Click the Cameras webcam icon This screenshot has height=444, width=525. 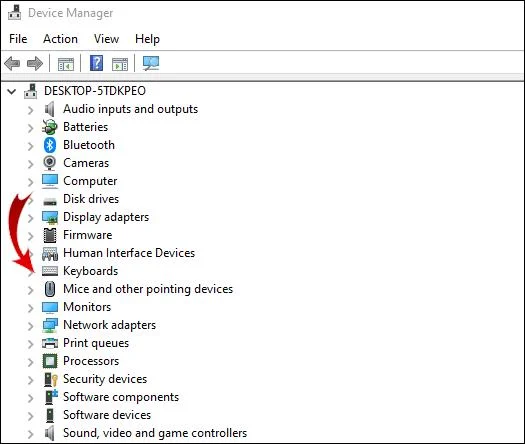[50, 163]
